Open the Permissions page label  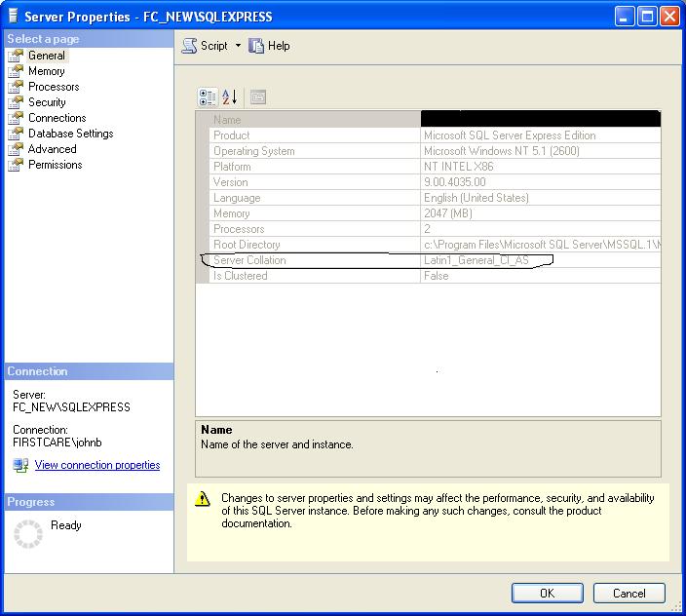click(56, 165)
